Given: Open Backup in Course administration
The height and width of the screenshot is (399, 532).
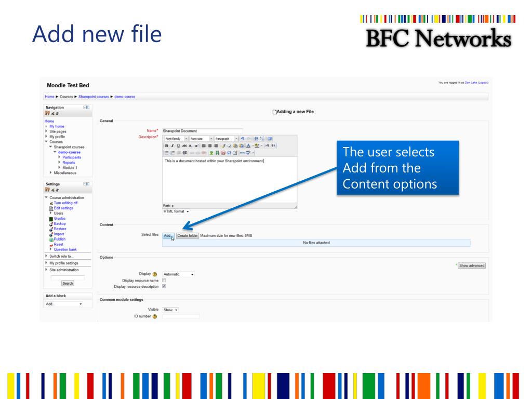Looking at the screenshot, I should point(60,223).
